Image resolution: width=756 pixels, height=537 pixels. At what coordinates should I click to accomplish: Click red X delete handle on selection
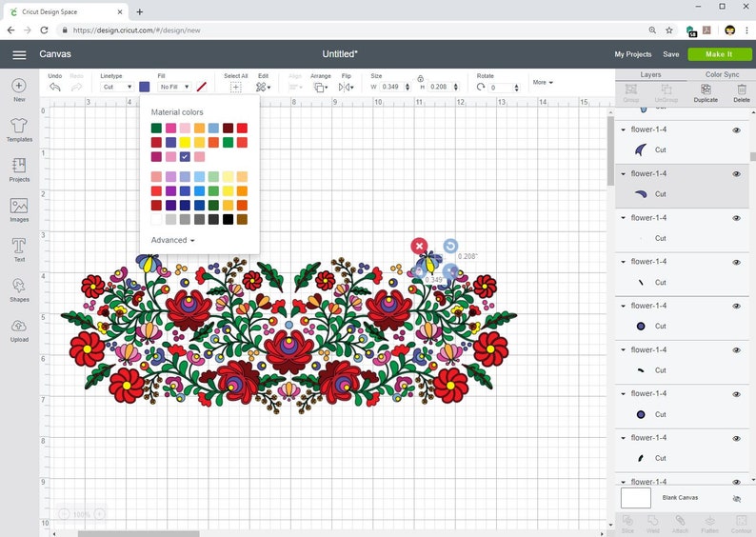click(419, 246)
